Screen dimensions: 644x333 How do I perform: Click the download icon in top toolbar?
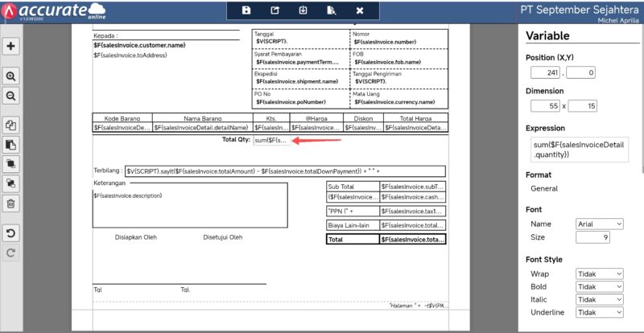(303, 10)
